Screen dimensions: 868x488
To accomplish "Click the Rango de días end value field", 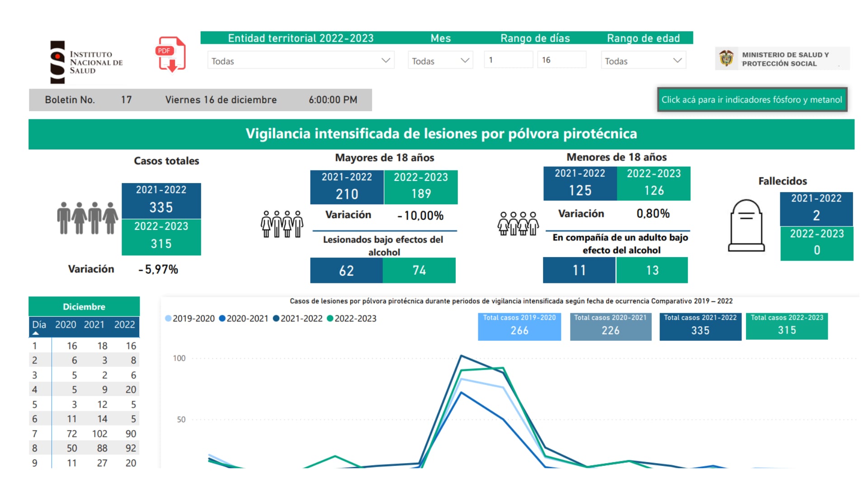I will tap(561, 60).
